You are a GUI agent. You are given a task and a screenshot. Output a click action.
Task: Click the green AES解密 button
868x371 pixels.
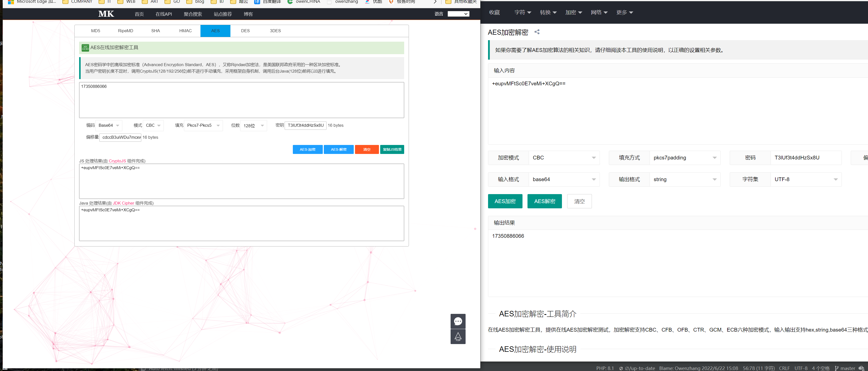(x=544, y=201)
